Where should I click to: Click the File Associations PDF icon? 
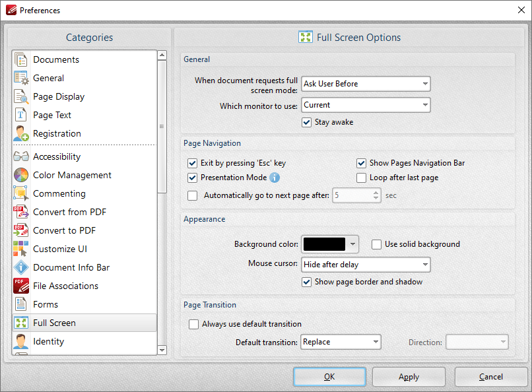click(21, 286)
